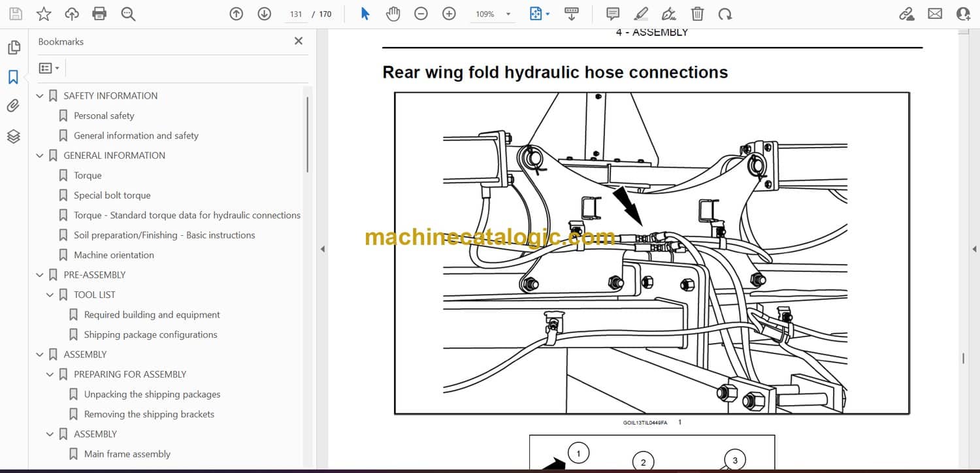980x473 pixels.
Task: Collapse the TOOL LIST bookmark branch
Action: coord(50,295)
